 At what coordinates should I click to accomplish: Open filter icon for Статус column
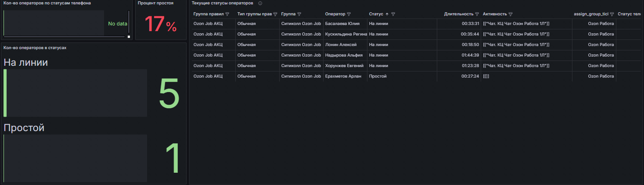tap(393, 14)
